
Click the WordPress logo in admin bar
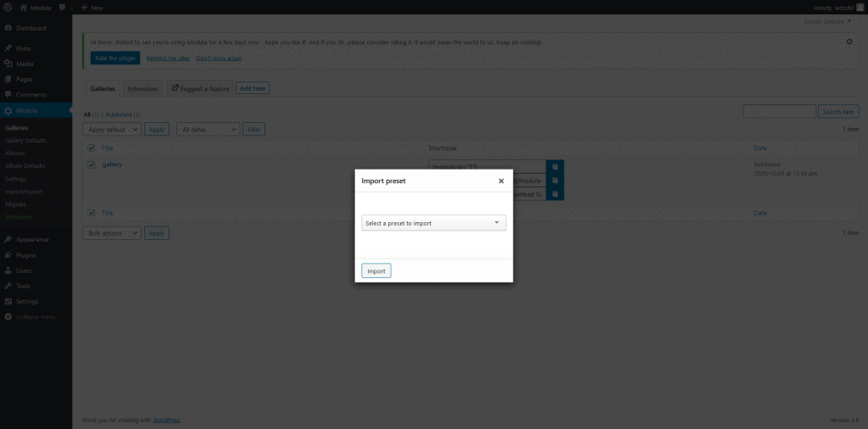(x=8, y=7)
